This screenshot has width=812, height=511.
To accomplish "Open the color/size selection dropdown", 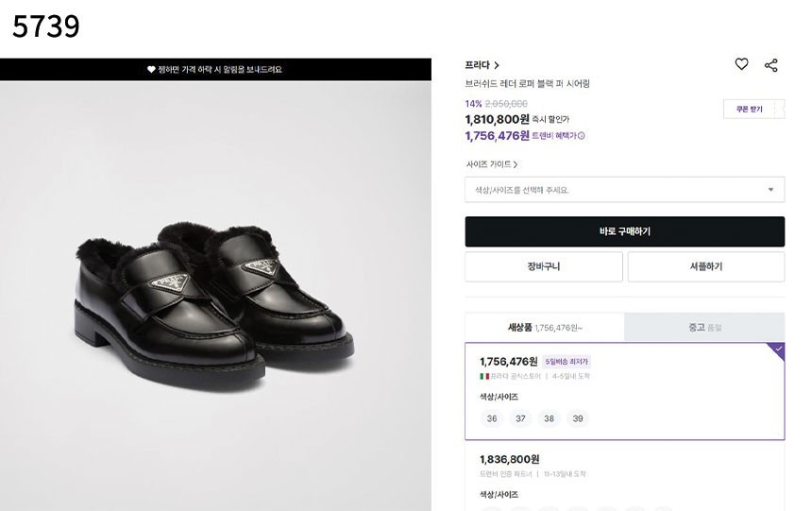I will pos(624,190).
